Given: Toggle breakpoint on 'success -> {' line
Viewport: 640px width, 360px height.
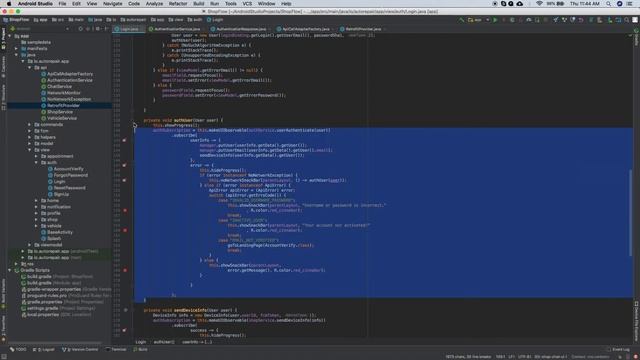Looking at the screenshot, I should click(124, 330).
